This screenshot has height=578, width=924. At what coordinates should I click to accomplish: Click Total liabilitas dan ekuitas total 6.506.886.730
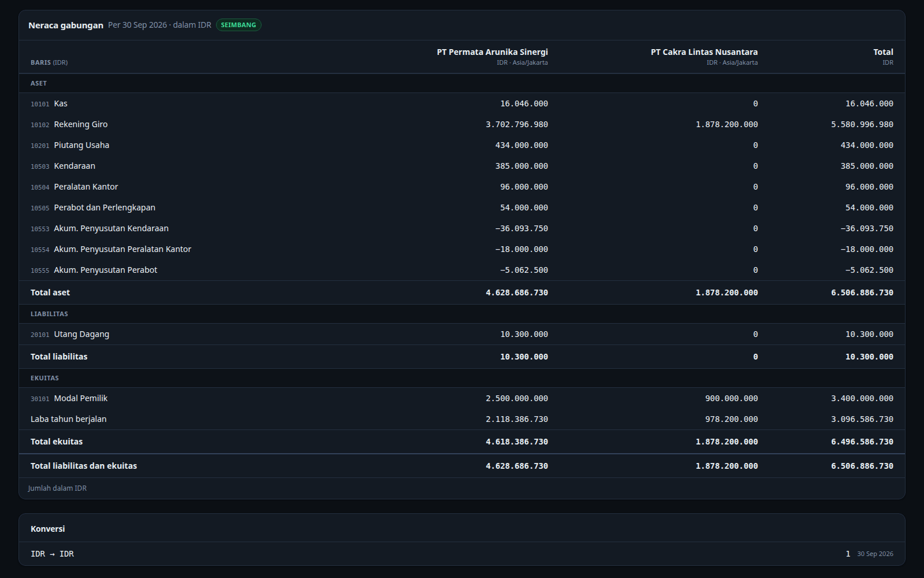(x=862, y=466)
